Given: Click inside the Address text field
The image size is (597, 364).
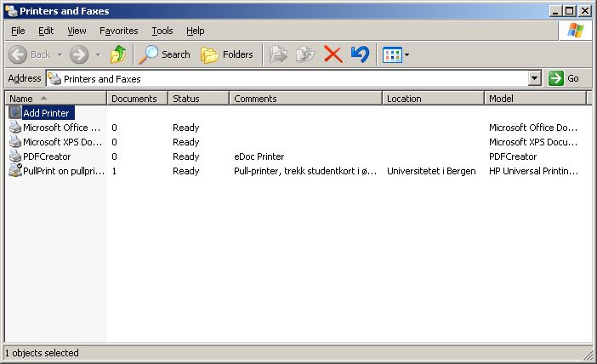Looking at the screenshot, I should pyautogui.click(x=289, y=78).
